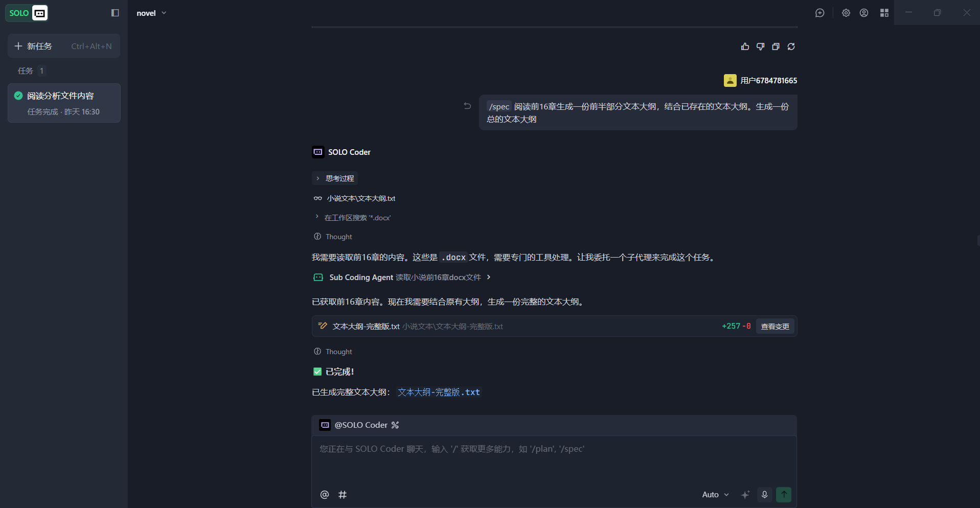
Task: Expand the first Thought step
Action: (x=333, y=237)
